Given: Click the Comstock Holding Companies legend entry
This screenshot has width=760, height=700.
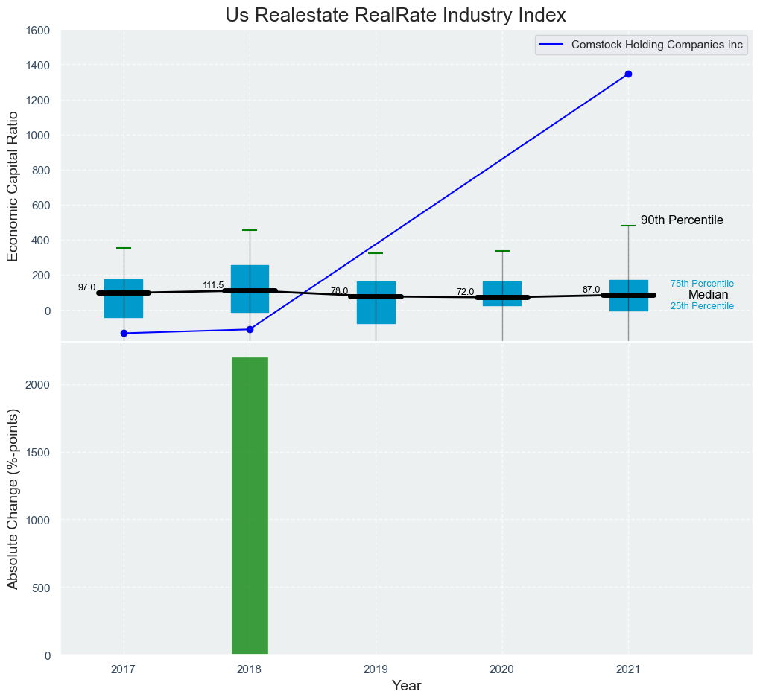Looking at the screenshot, I should pos(657,45).
